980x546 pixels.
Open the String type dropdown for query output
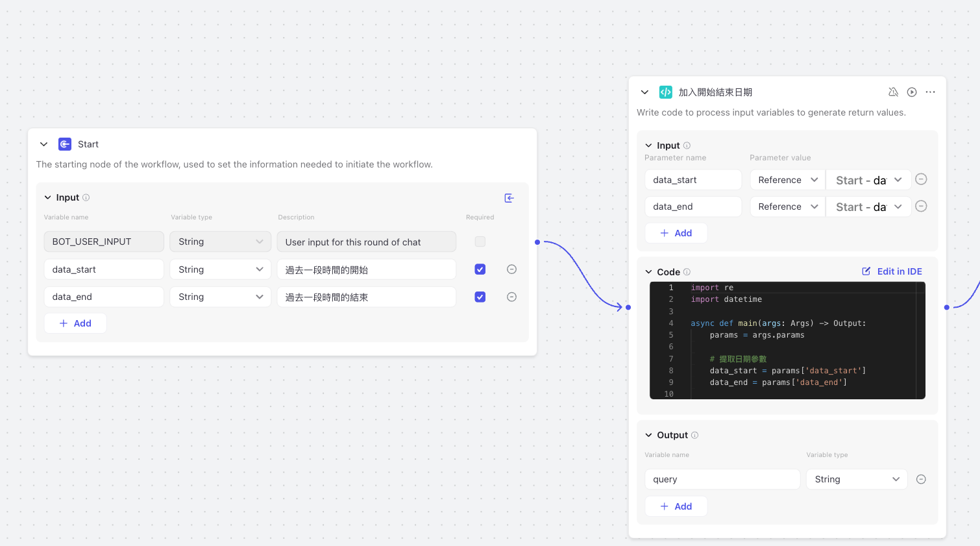857,479
